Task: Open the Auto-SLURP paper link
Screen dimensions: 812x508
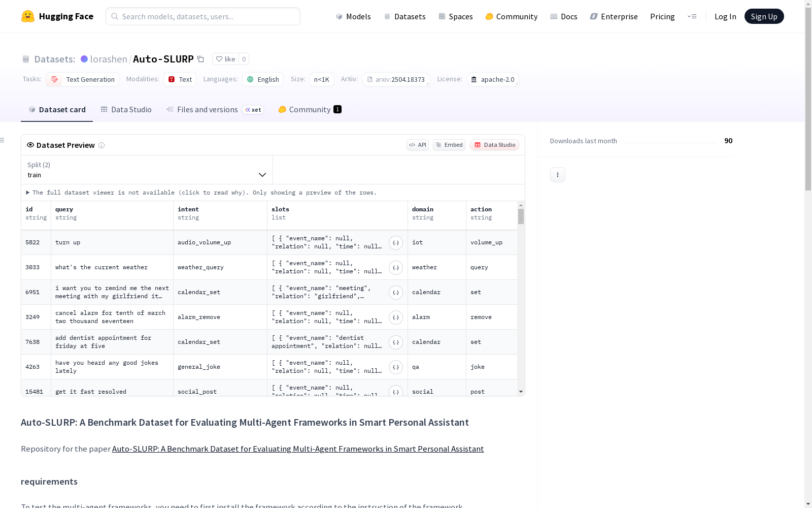Action: (298, 449)
